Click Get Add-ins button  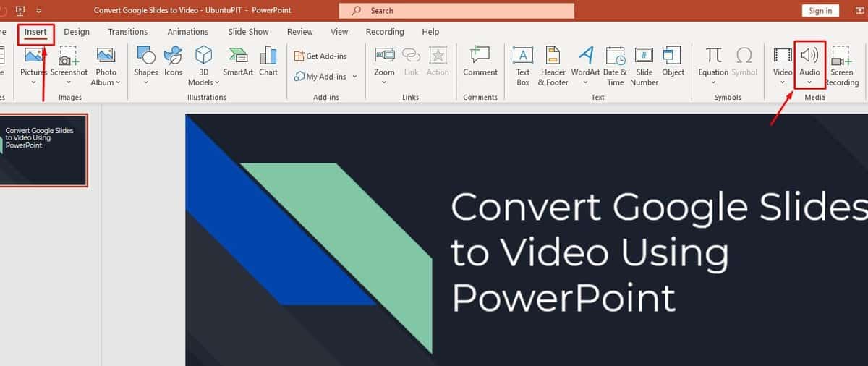320,56
